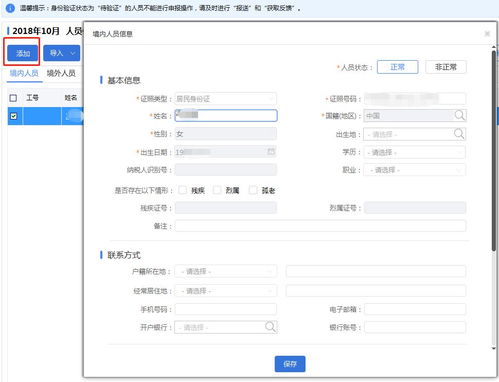Click the 经常居住地 detailed address field

click(376, 291)
